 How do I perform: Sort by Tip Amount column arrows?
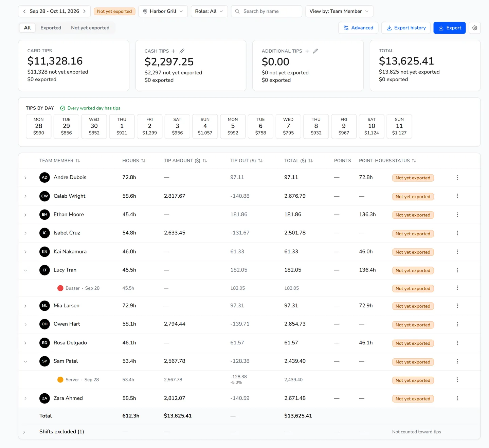coord(205,161)
